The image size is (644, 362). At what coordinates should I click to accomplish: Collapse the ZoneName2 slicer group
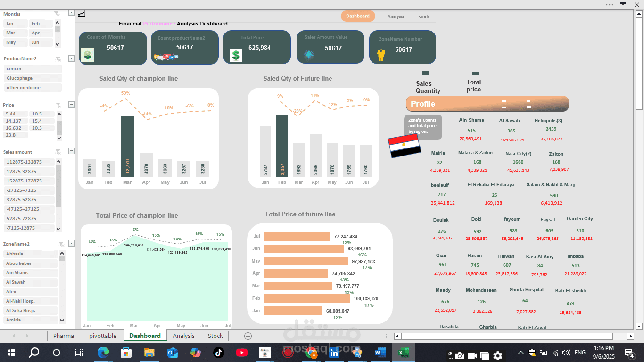[72, 243]
